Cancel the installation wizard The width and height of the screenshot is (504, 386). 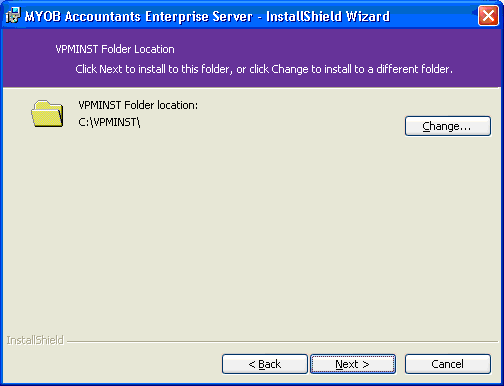click(x=448, y=364)
